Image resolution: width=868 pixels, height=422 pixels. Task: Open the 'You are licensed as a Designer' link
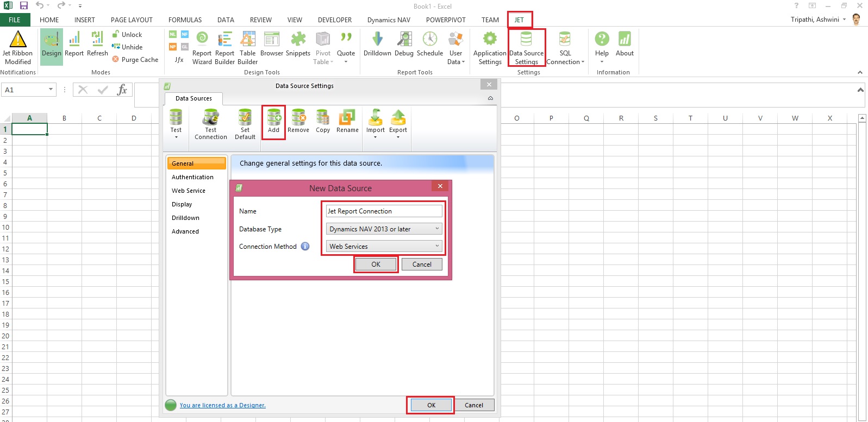(x=222, y=405)
